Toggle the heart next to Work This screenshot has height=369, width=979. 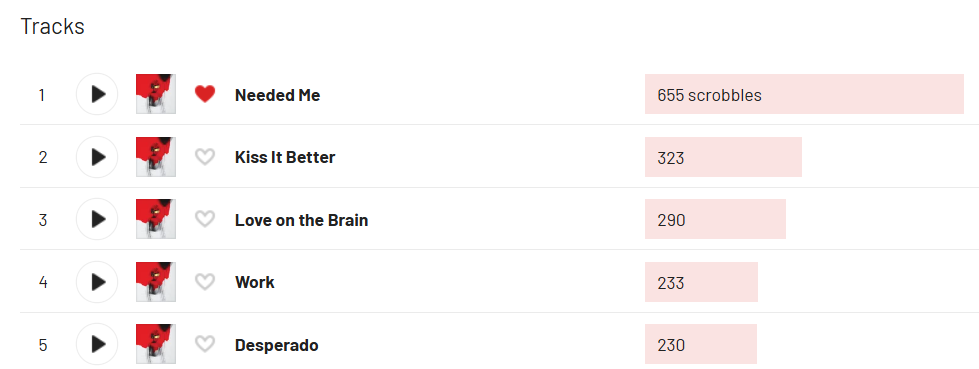click(x=205, y=282)
